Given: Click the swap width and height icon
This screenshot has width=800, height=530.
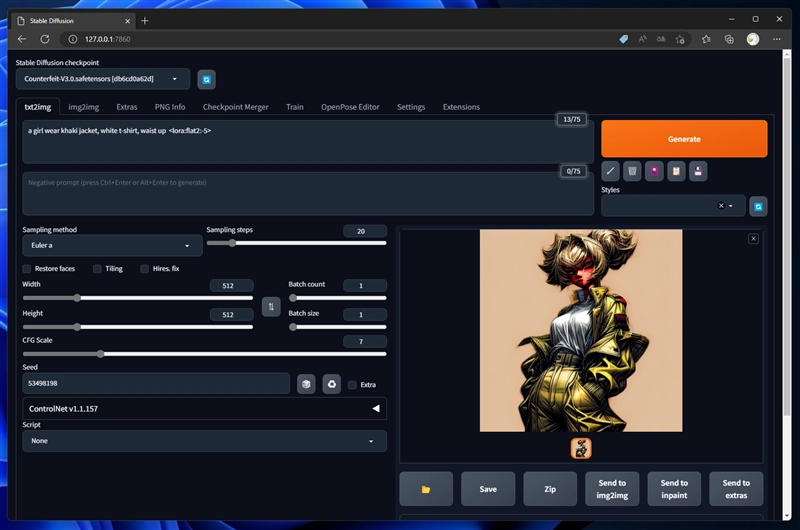Looking at the screenshot, I should pos(271,307).
